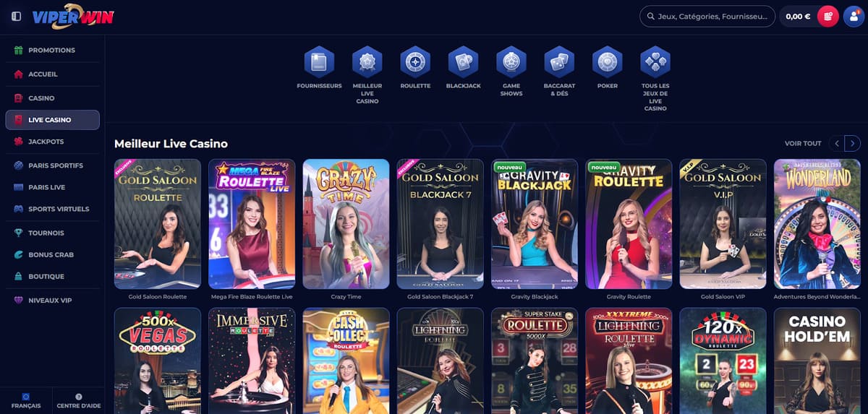Open Paris Live sidebar icon
This screenshot has width=868, height=414.
coord(19,187)
